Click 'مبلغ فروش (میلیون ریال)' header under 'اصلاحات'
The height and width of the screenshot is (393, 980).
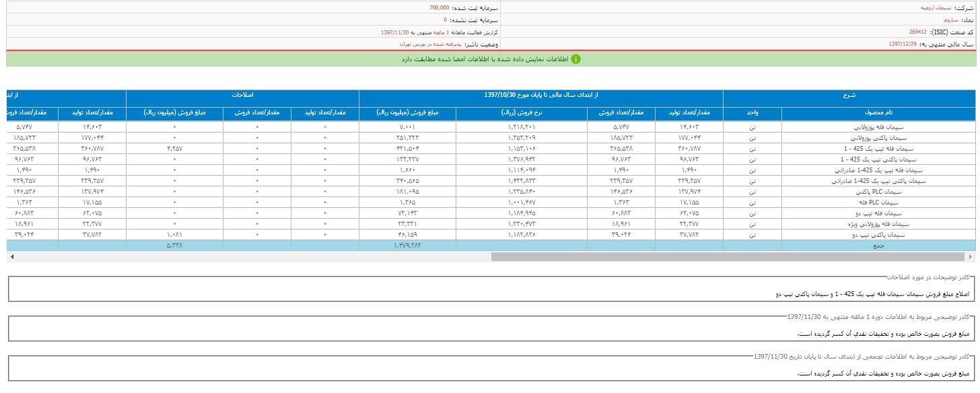pyautogui.click(x=174, y=114)
